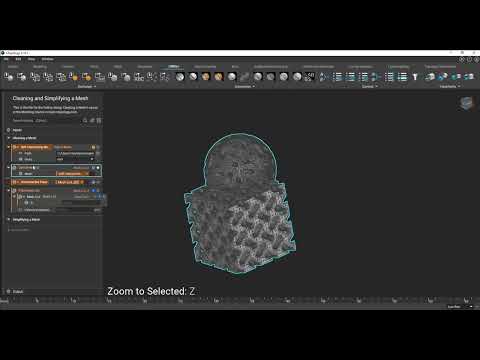The width and height of the screenshot is (480, 360).
Task: Click the rightmost icon beside the node search field
Action: point(99,121)
